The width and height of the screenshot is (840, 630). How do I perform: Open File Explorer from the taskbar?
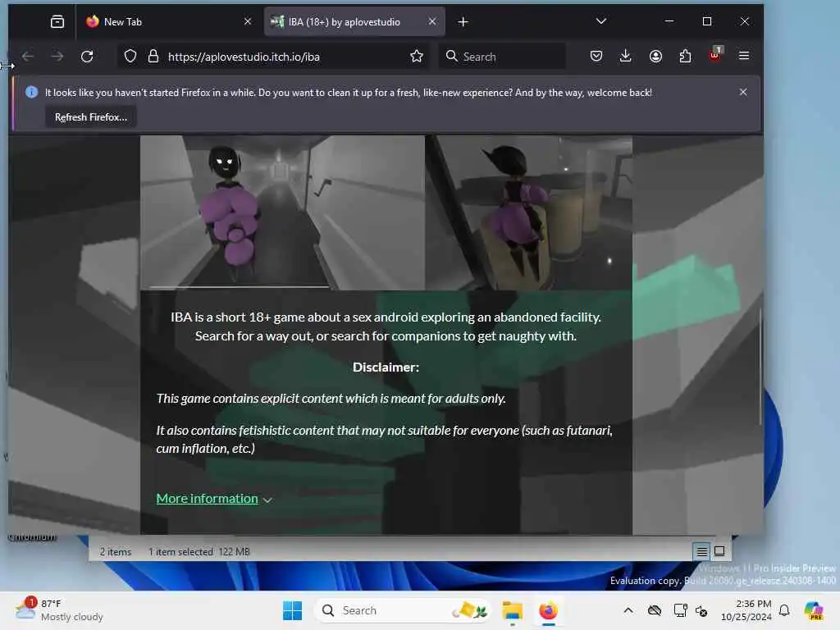coord(512,610)
